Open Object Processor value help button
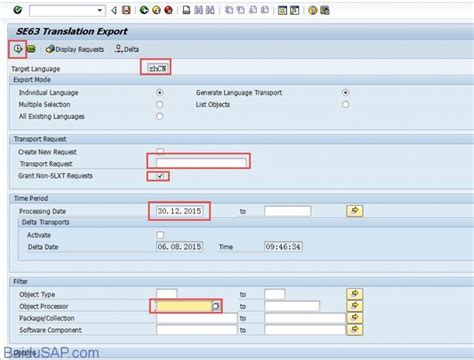Image resolution: width=474 pixels, height=360 pixels. pyautogui.click(x=216, y=306)
